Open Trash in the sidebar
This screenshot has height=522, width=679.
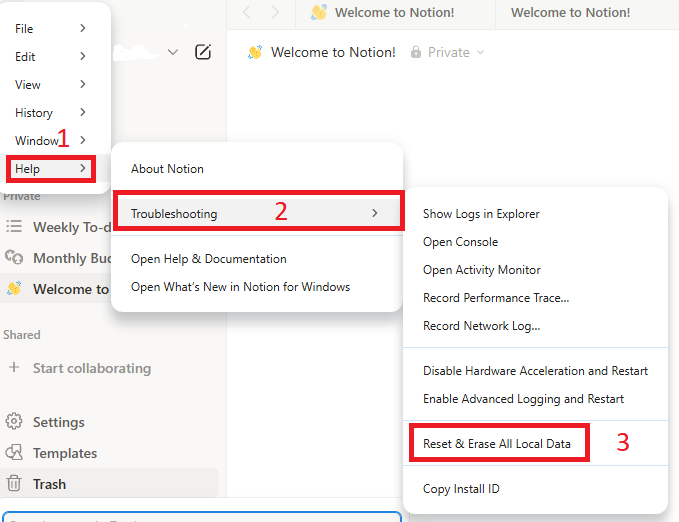click(x=49, y=484)
